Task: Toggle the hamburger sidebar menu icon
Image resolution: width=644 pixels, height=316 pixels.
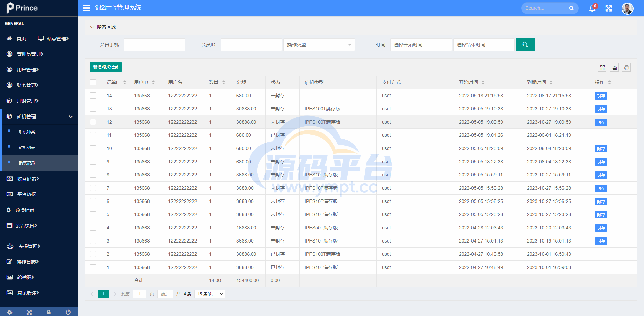Action: point(87,8)
